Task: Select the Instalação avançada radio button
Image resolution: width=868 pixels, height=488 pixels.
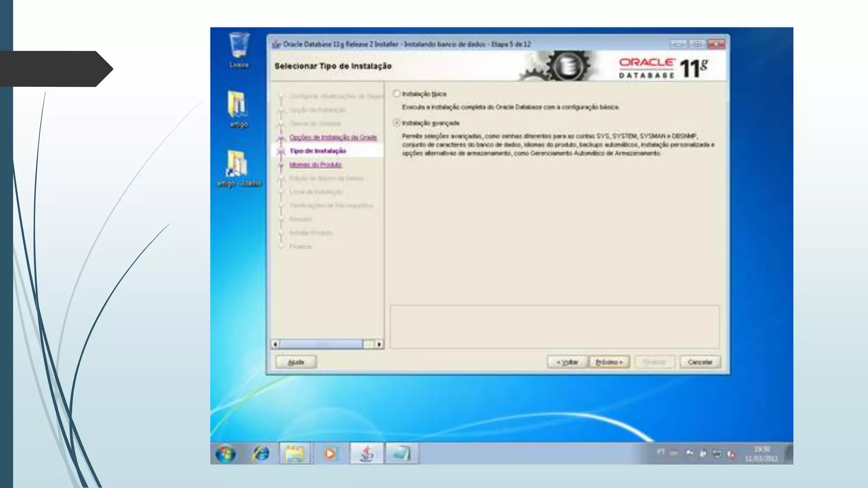Action: point(397,123)
